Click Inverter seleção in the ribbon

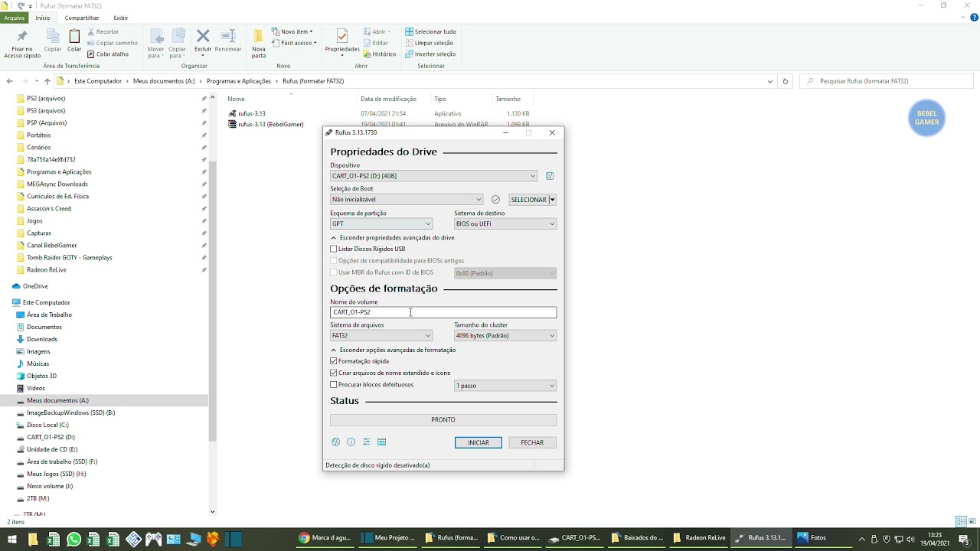(x=430, y=54)
